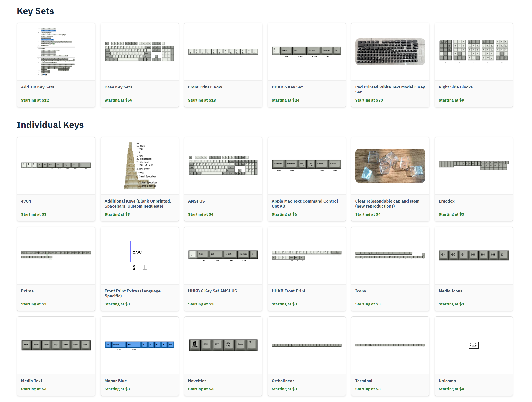View the clear relegendable caps photo
This screenshot has width=532, height=402.
point(390,165)
